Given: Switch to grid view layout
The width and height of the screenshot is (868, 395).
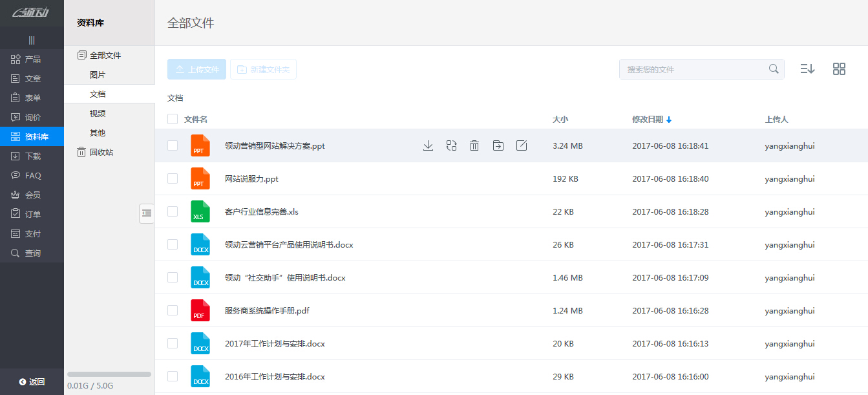Looking at the screenshot, I should point(839,69).
